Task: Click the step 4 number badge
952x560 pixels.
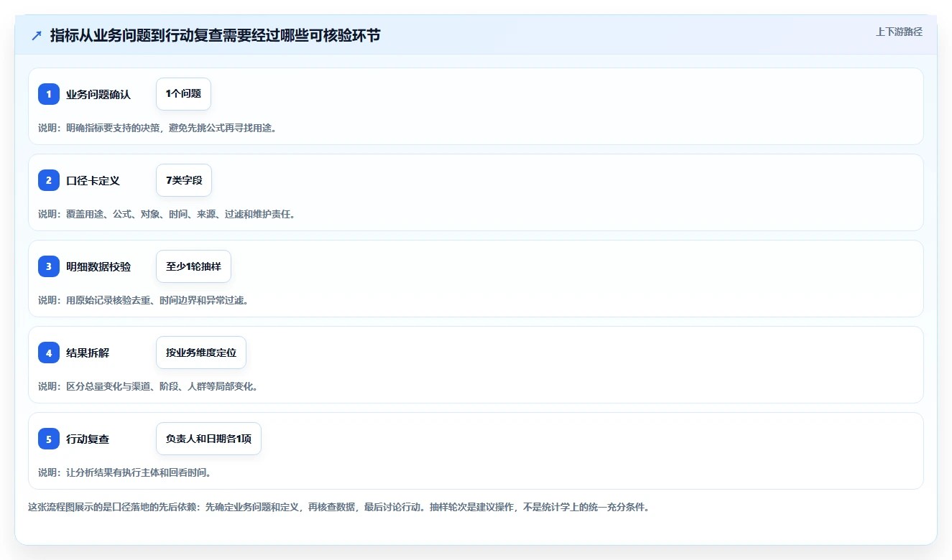Action: click(x=49, y=353)
